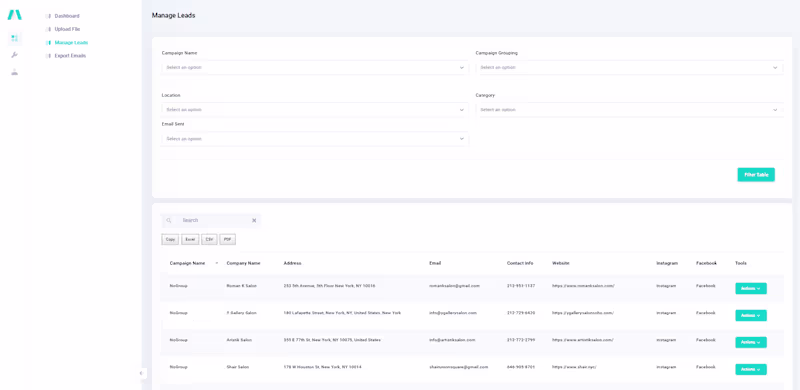Image resolution: width=800 pixels, height=390 pixels.
Task: Select email romanksalon@gmail.com
Action: (455, 286)
